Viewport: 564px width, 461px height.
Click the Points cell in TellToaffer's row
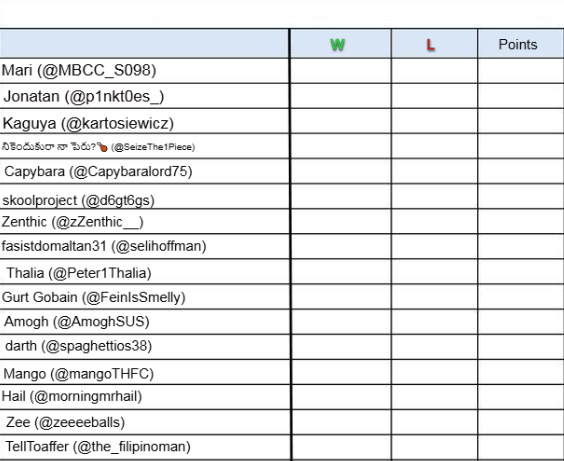(521, 448)
